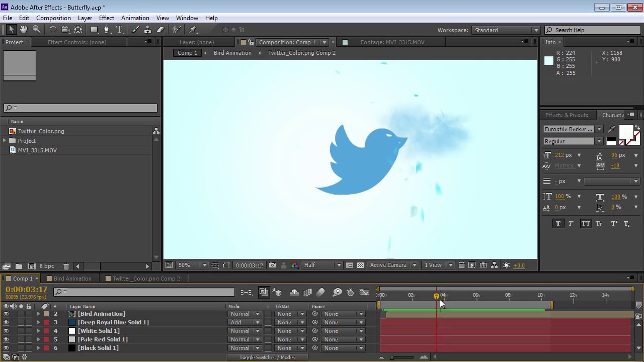The width and height of the screenshot is (644, 362).
Task: Toggle the transparency grid icon
Action: (360, 265)
